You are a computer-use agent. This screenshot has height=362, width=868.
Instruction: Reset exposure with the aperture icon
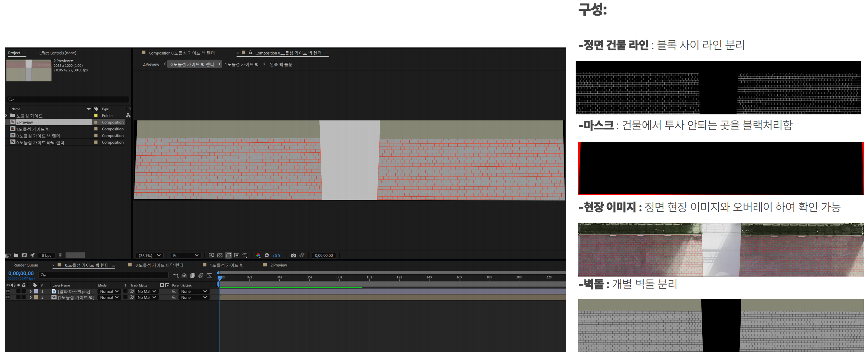coord(268,255)
